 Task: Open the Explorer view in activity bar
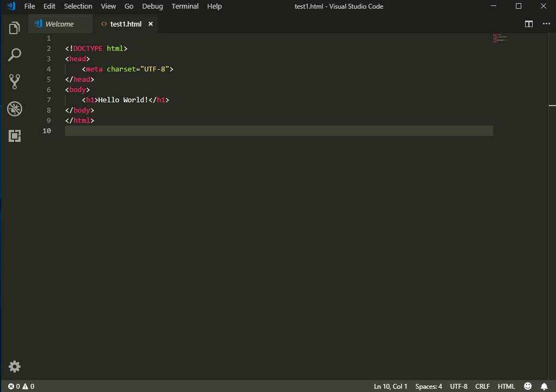[15, 28]
